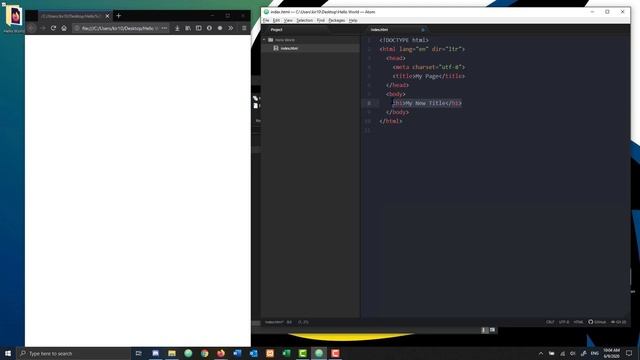Open Atom Find menu

click(321, 20)
